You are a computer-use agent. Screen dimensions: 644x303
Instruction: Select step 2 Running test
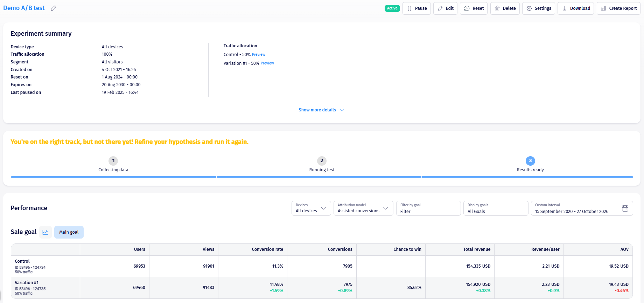coord(322,165)
